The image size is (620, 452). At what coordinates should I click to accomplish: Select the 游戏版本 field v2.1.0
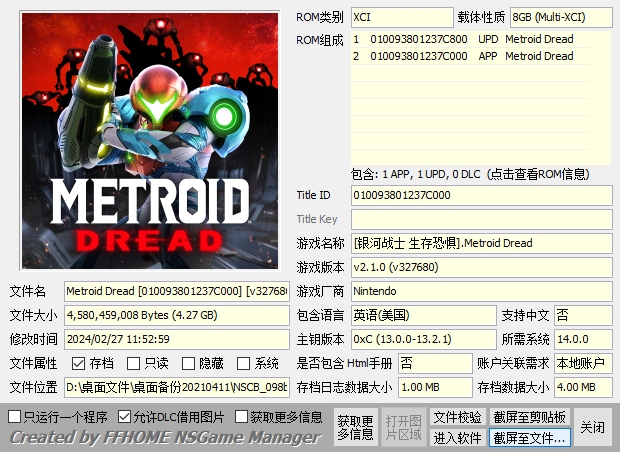482,267
